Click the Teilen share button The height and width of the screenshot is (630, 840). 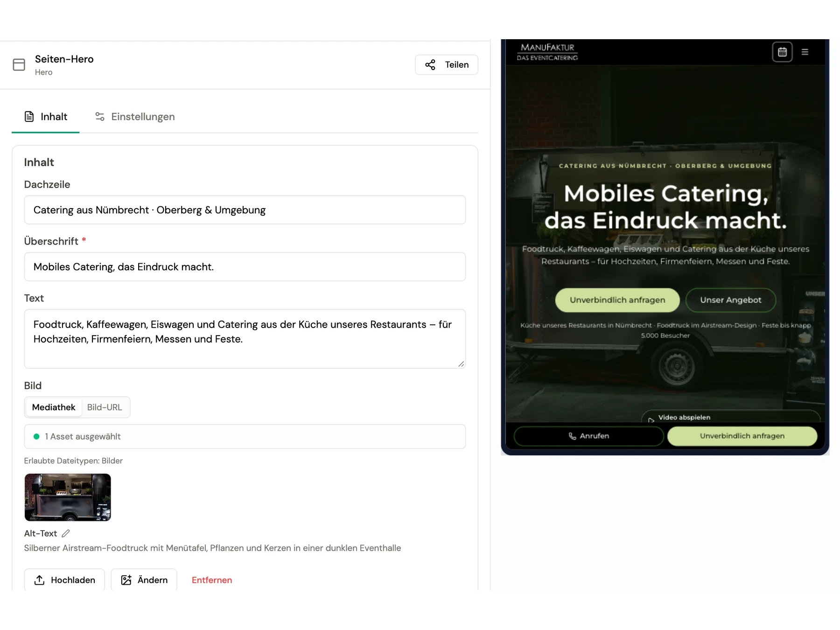[x=446, y=65]
